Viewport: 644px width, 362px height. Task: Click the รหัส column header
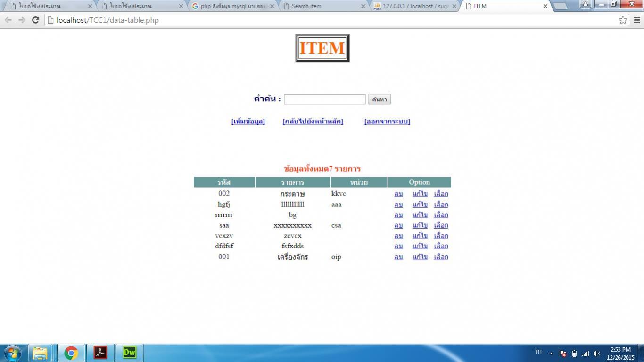point(224,182)
